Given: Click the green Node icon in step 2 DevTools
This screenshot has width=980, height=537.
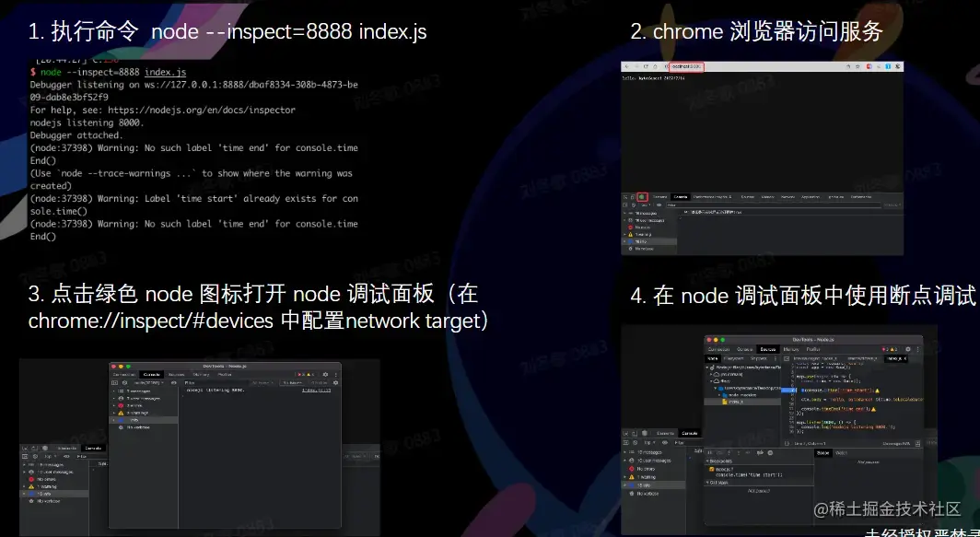Looking at the screenshot, I should pyautogui.click(x=641, y=197).
